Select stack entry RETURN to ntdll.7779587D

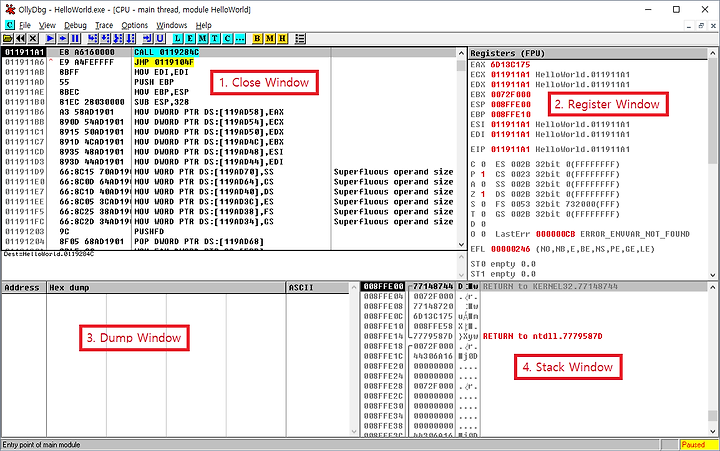pyautogui.click(x=542, y=336)
